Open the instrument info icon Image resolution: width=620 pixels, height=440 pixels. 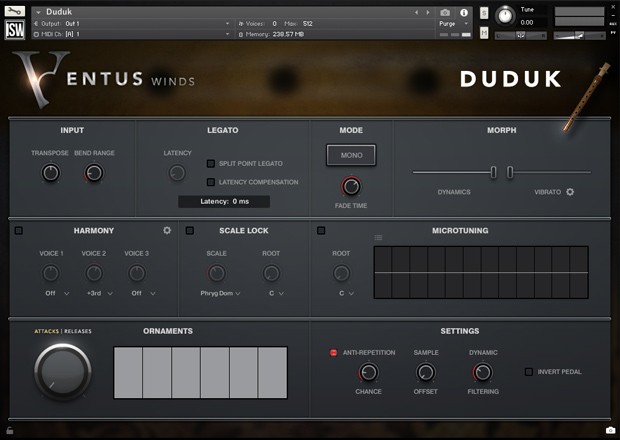coord(464,13)
